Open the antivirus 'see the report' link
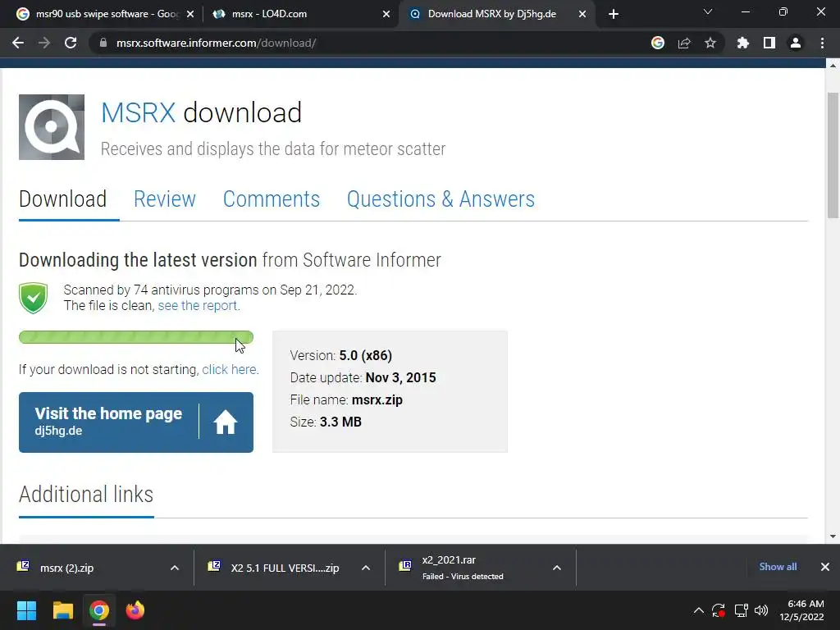Viewport: 840px width, 630px height. click(199, 305)
